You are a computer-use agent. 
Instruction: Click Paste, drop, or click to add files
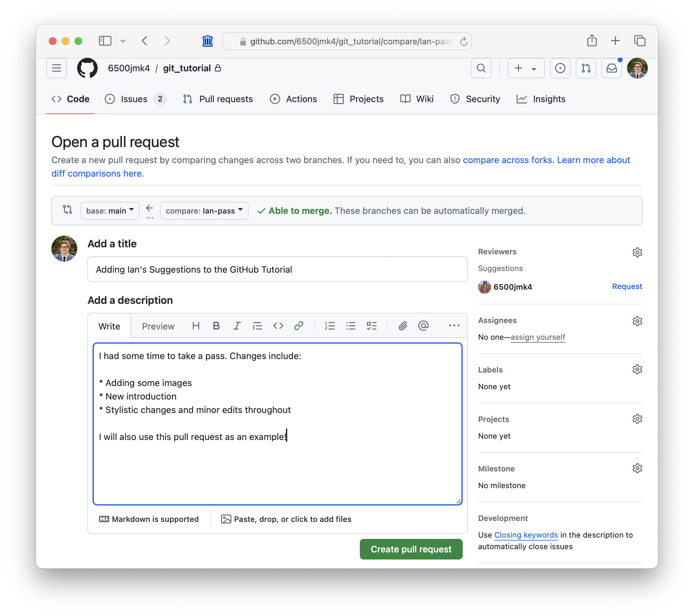286,519
